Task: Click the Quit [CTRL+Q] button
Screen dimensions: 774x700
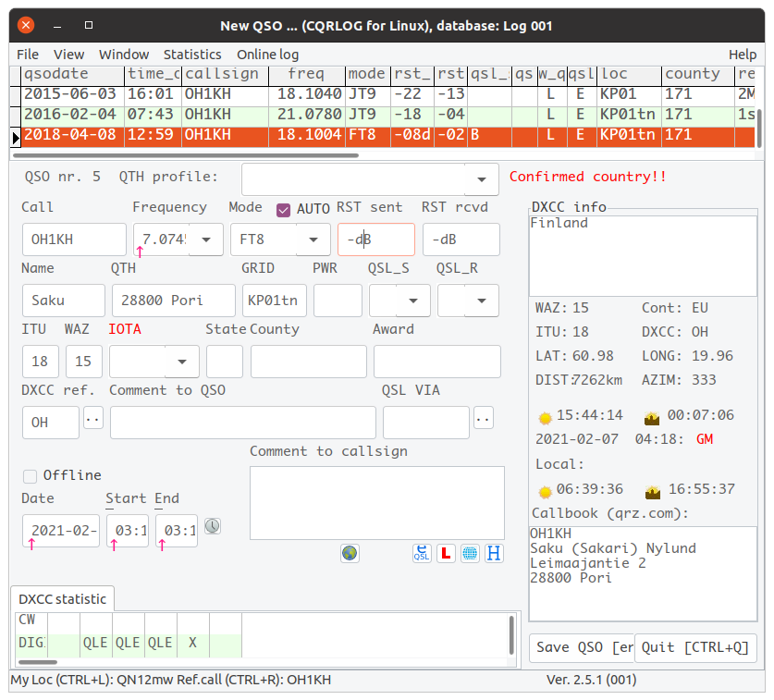Action: click(x=695, y=647)
